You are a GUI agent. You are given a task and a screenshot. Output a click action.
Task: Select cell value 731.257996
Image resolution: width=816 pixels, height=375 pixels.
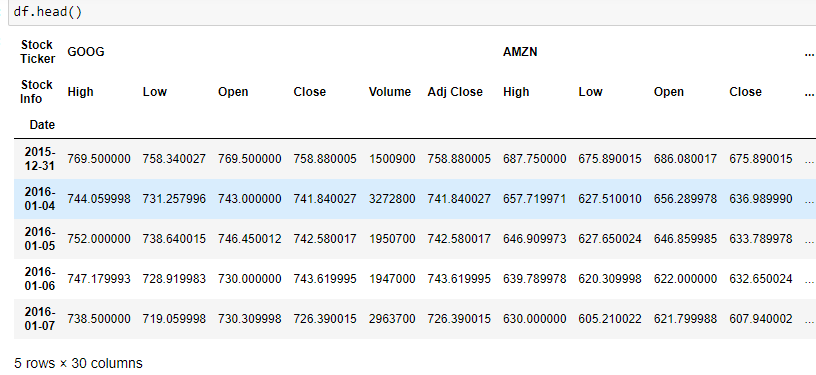pyautogui.click(x=174, y=199)
